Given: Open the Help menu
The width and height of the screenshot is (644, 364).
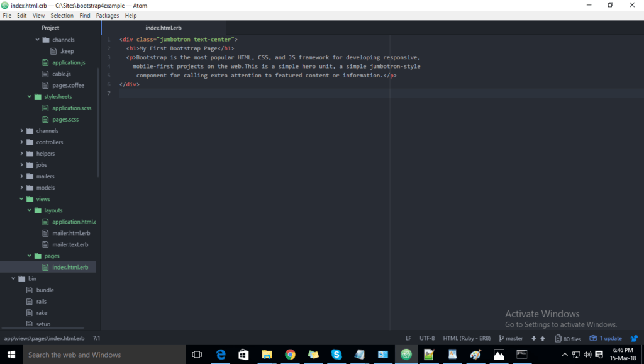Looking at the screenshot, I should [131, 16].
